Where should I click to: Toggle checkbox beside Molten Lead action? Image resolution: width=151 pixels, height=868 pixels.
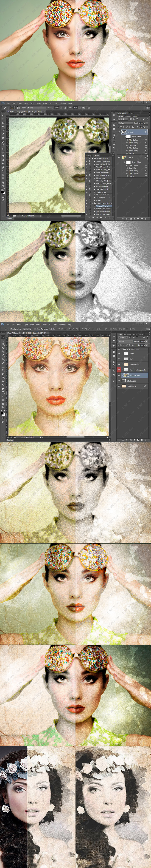coord(87,178)
